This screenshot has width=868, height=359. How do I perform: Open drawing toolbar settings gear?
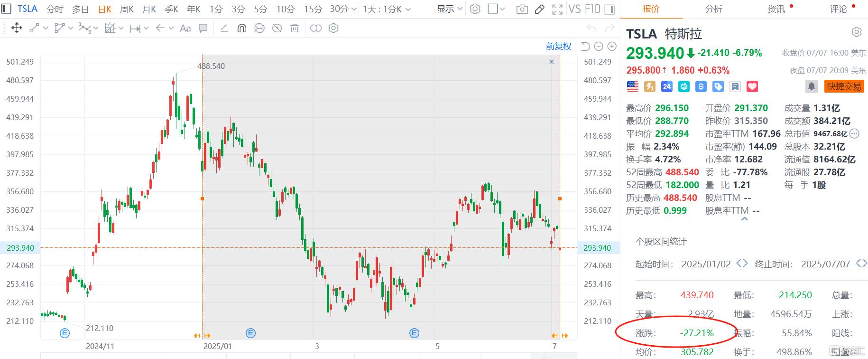point(333,28)
